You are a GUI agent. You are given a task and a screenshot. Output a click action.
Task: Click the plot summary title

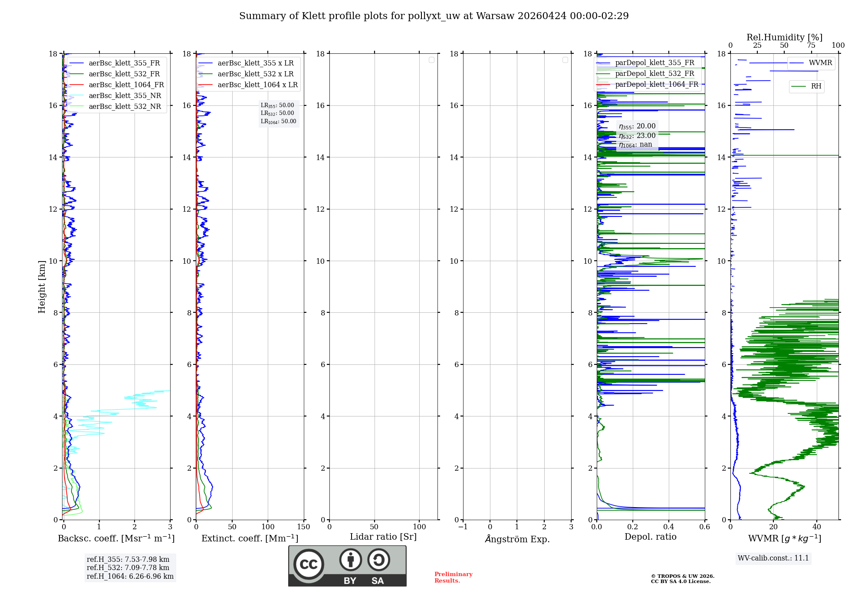[434, 16]
